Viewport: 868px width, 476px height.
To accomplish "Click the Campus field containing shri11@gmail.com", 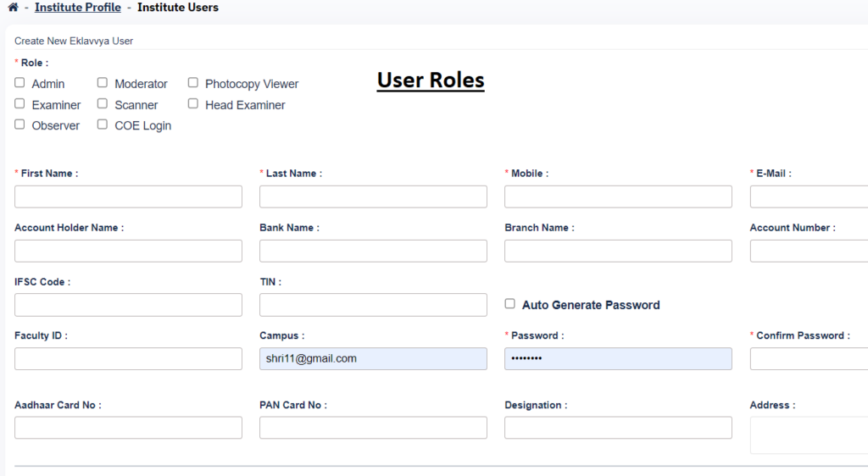I will [x=373, y=359].
